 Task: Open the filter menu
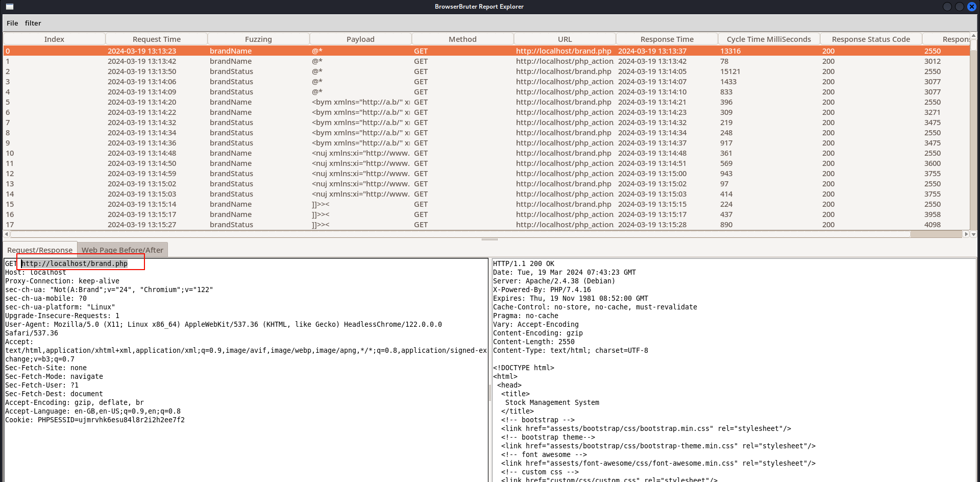pyautogui.click(x=33, y=23)
